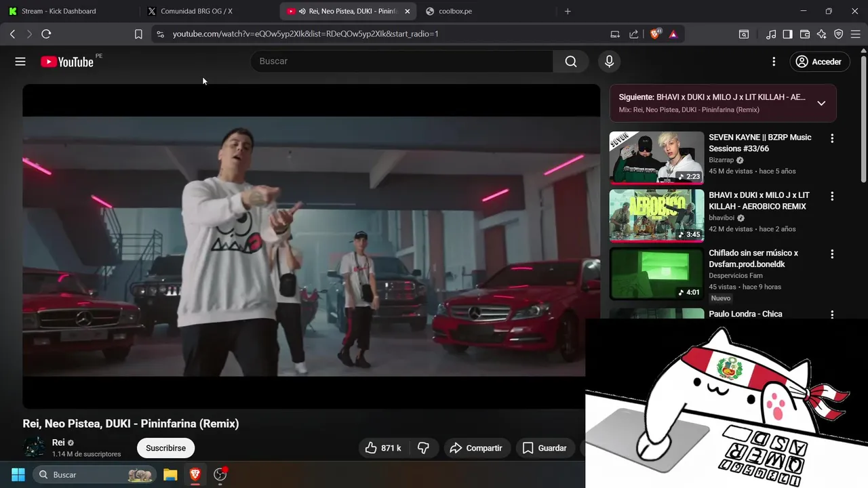Open Paulo Londra - Chica title
Viewport: 868px width, 488px height.
click(x=745, y=314)
